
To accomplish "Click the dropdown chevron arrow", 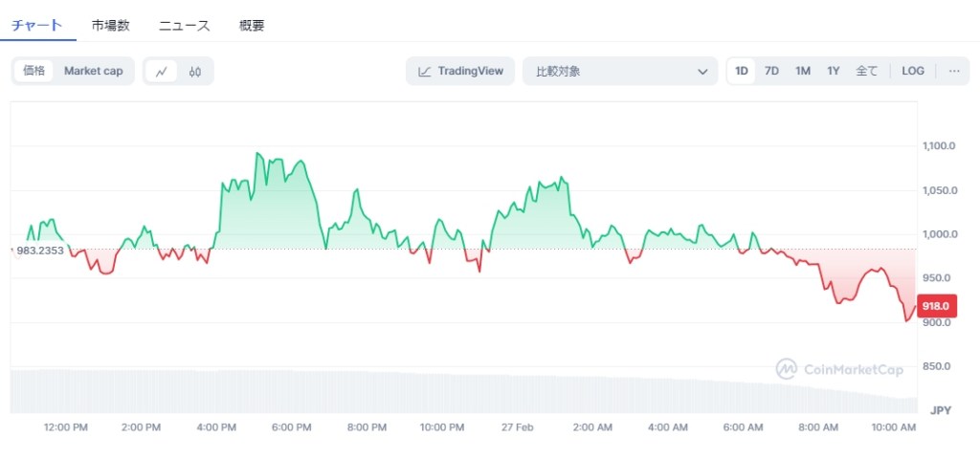I will pos(702,71).
